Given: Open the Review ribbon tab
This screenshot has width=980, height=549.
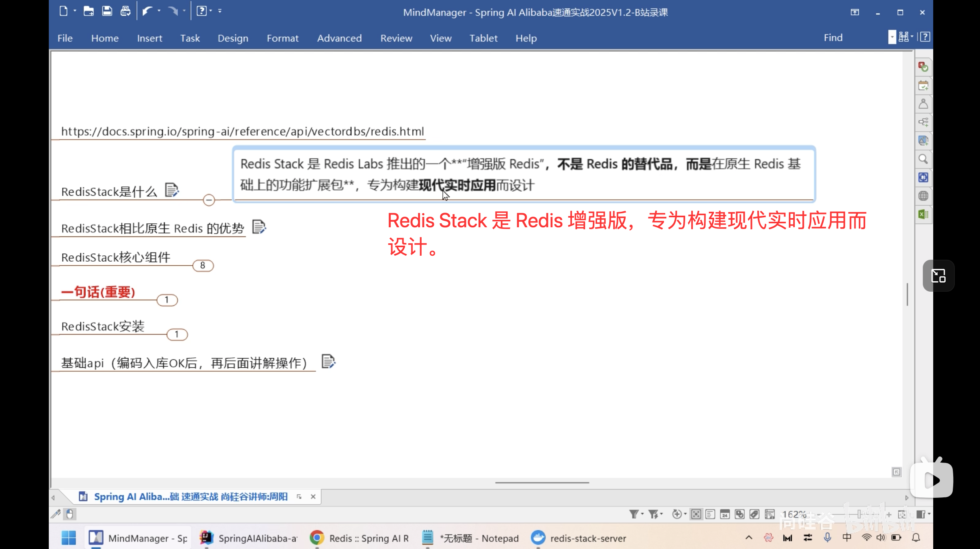Looking at the screenshot, I should tap(396, 38).
